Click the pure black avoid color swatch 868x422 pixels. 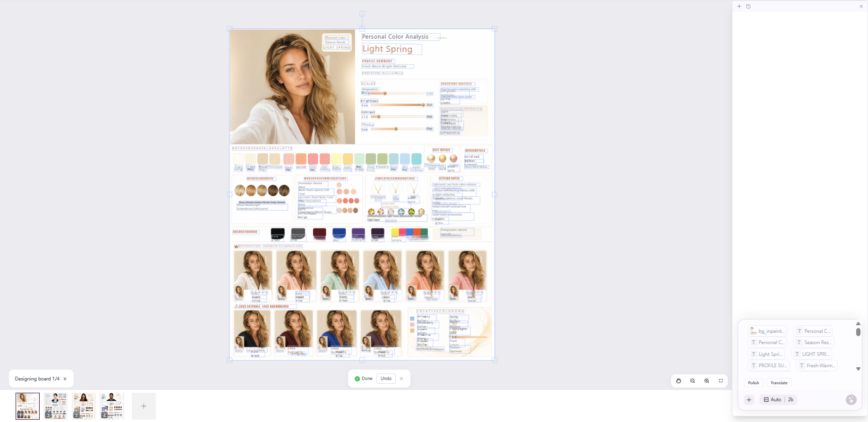click(x=278, y=233)
